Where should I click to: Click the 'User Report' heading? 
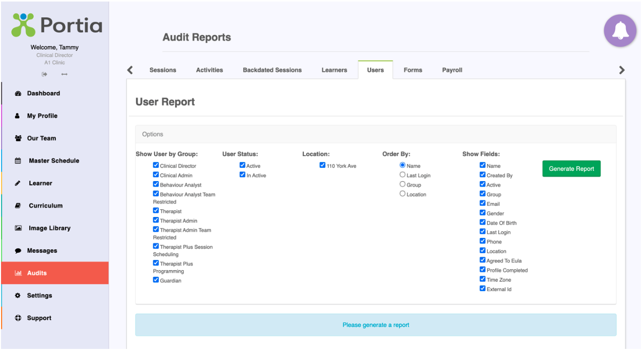[165, 102]
